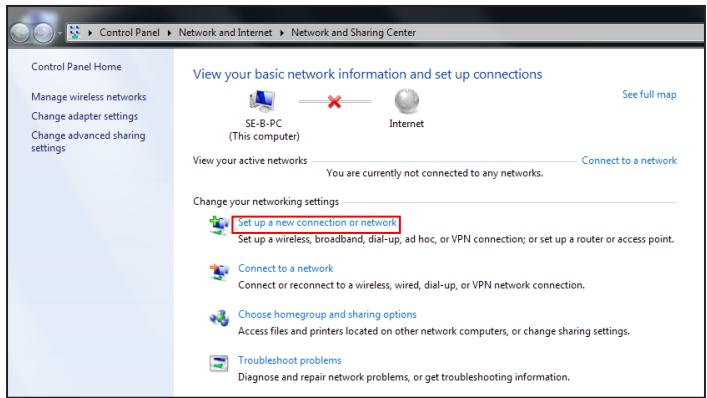Screen dimensions: 707x398
Task: Select Network and Sharing Center breadcrumb
Action: (354, 32)
